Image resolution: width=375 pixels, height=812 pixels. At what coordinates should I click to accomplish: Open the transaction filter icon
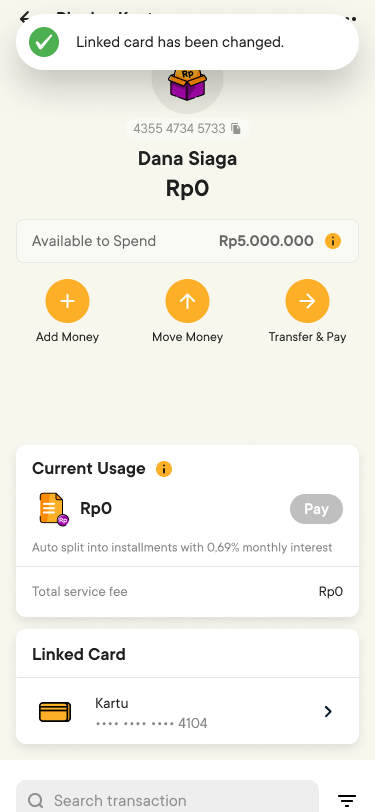[347, 800]
